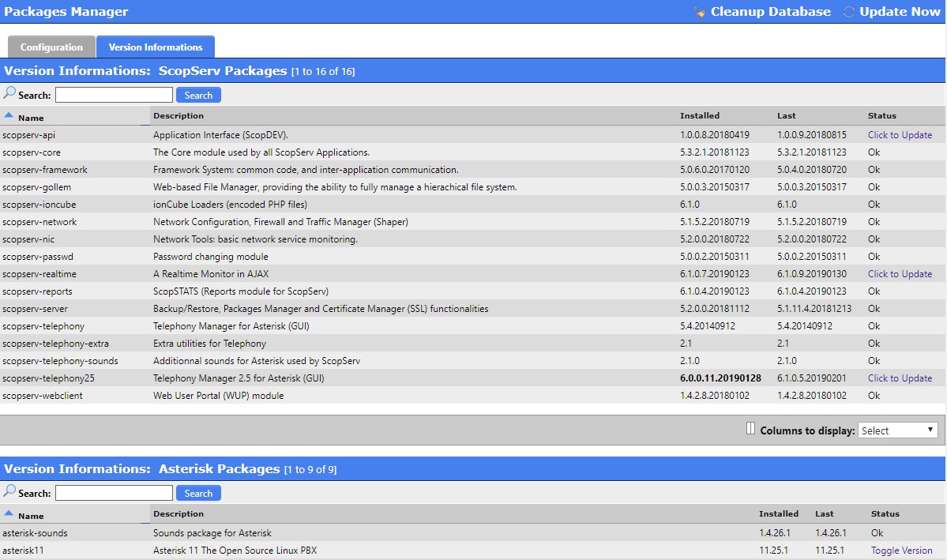The width and height of the screenshot is (947, 560).
Task: Click description 'Extra utilities for Telephony'
Action: pyautogui.click(x=209, y=343)
